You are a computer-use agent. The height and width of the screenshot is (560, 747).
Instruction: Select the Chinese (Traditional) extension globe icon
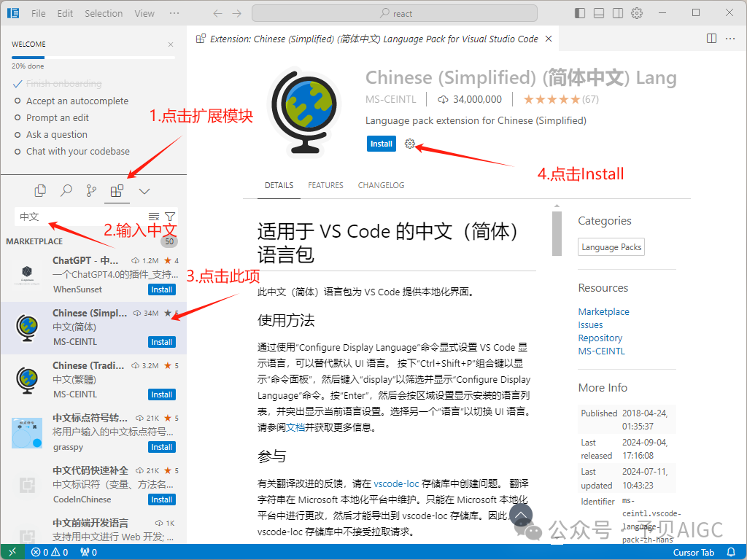coord(27,381)
